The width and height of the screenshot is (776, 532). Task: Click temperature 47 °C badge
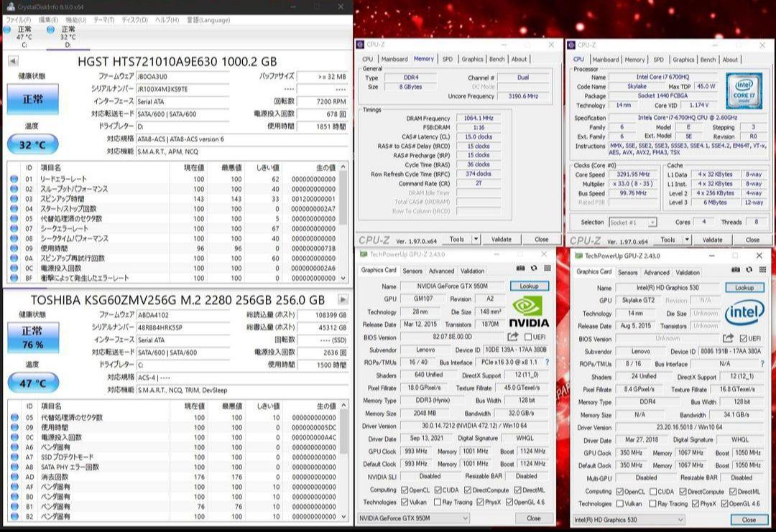33,383
